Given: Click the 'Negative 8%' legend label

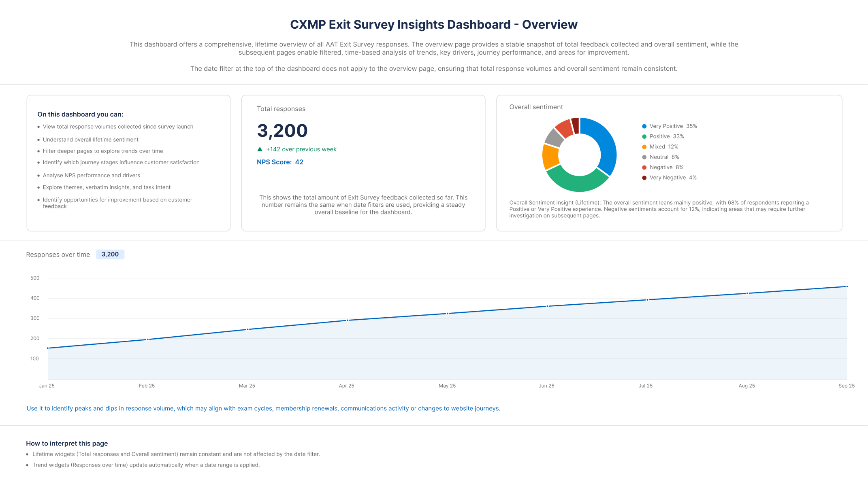Looking at the screenshot, I should pos(666,168).
